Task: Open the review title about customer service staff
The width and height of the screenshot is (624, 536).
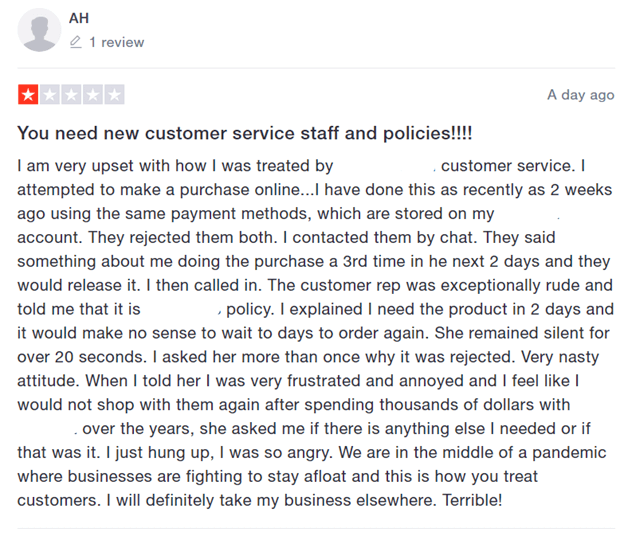Action: (245, 134)
